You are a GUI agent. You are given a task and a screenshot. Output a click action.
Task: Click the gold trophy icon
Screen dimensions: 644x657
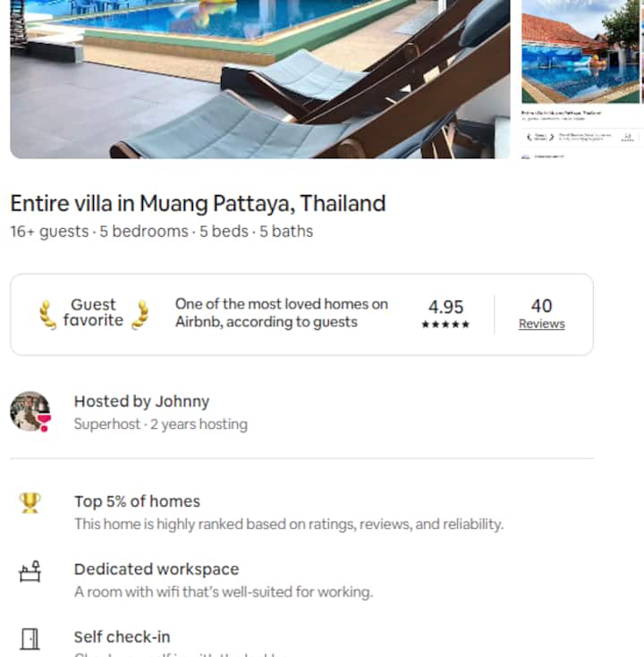pyautogui.click(x=30, y=503)
